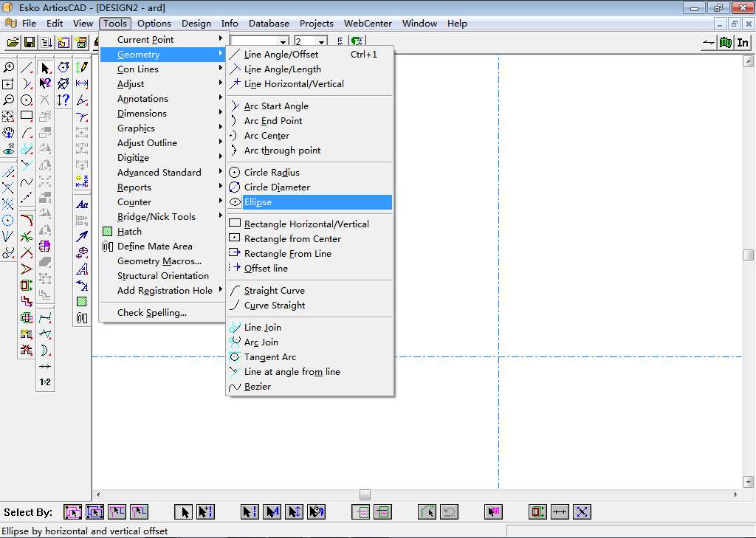The height and width of the screenshot is (538, 756).
Task: Select the Paragraph Text 'Aa' tool
Action: pos(82,204)
